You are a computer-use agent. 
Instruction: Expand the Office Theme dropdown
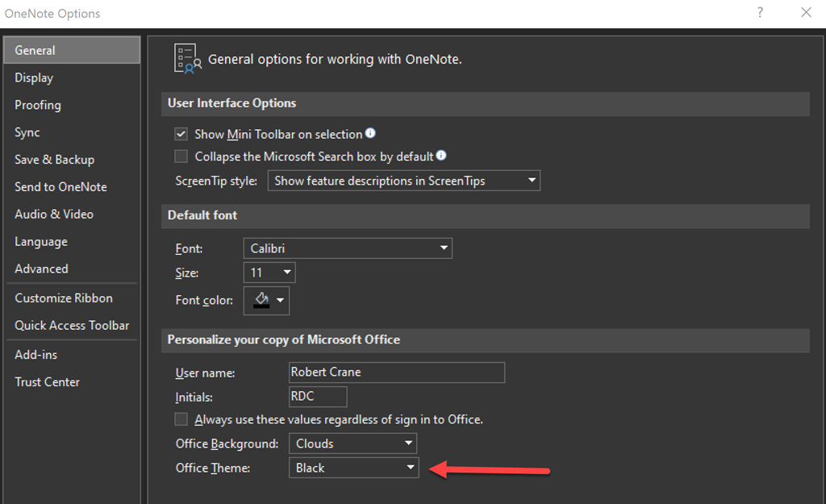pos(353,468)
